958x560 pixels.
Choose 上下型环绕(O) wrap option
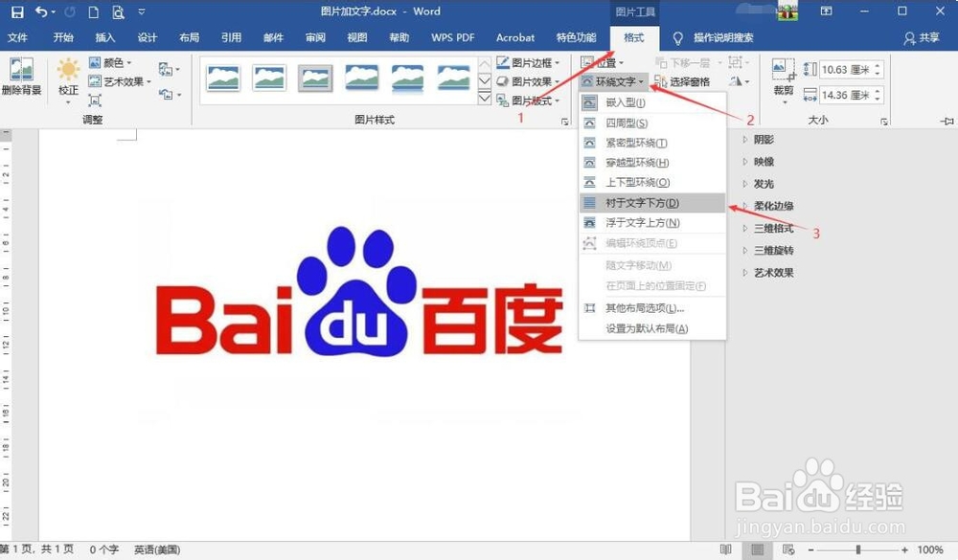click(x=651, y=182)
